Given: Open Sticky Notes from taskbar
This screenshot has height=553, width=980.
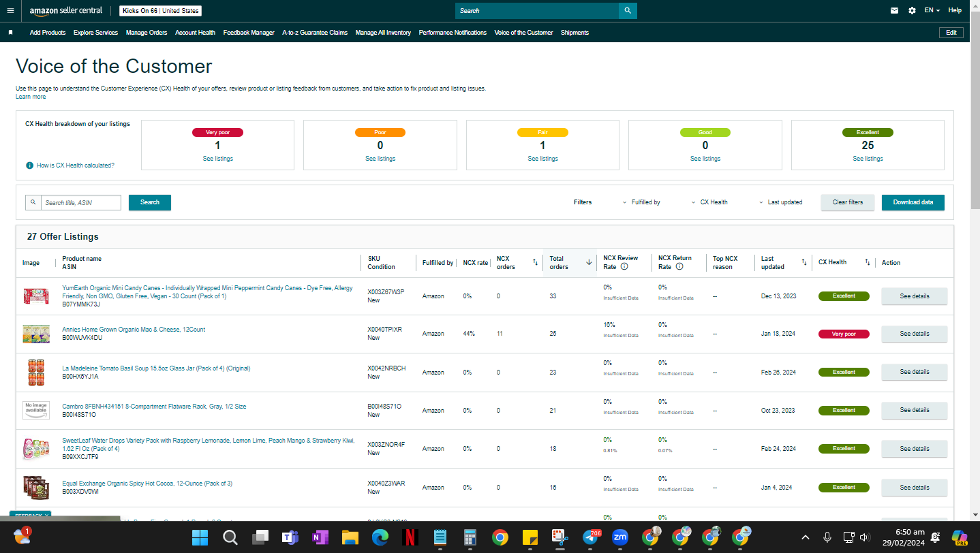Looking at the screenshot, I should 530,537.
